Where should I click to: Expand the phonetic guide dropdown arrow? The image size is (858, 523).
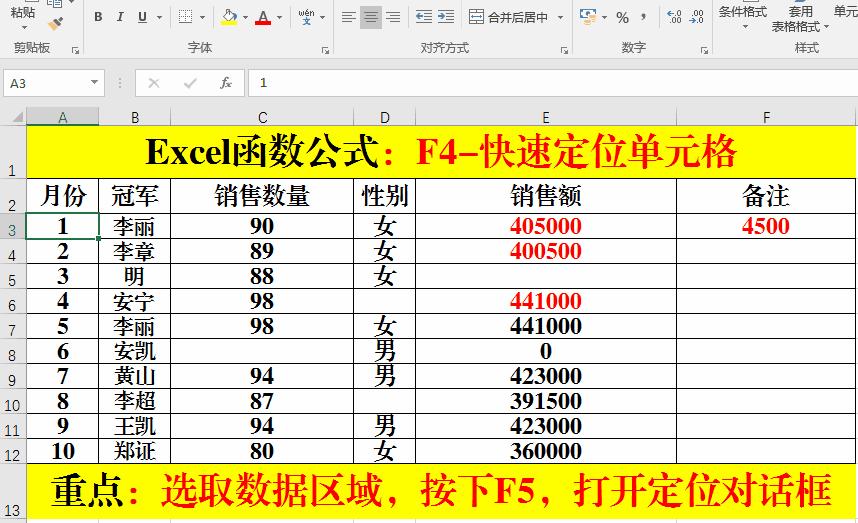tap(322, 18)
